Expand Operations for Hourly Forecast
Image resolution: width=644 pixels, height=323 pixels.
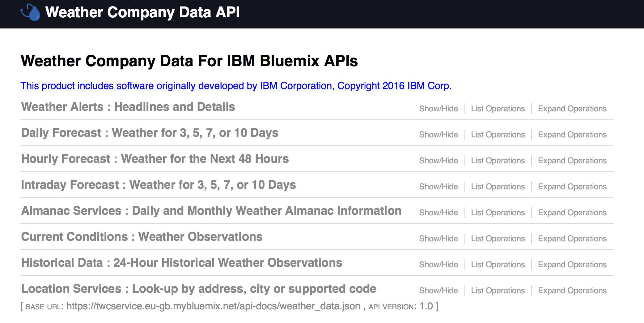[x=572, y=161]
